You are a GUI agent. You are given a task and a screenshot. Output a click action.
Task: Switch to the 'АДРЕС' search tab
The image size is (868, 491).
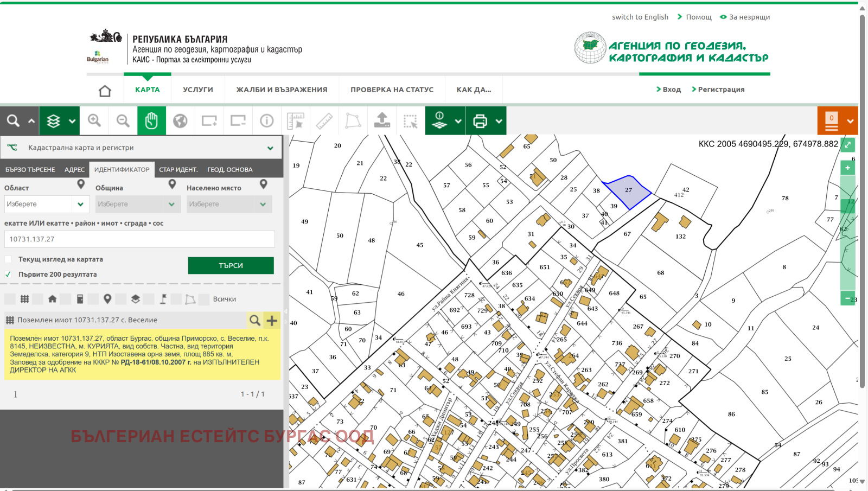(74, 170)
